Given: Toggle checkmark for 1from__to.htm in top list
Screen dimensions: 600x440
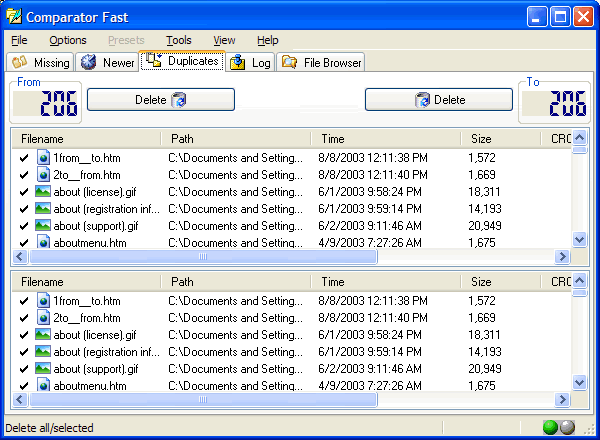Looking at the screenshot, I should tap(23, 158).
